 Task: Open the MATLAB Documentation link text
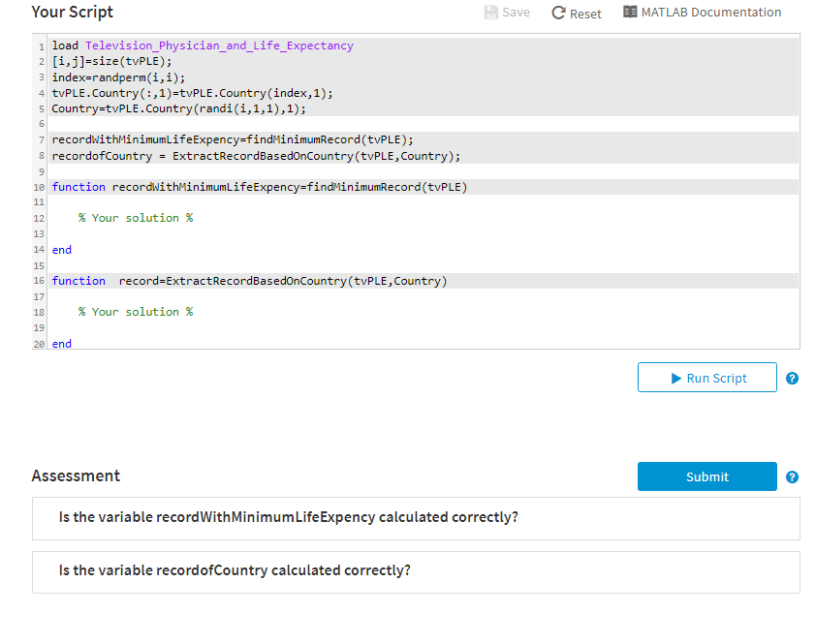click(x=711, y=12)
